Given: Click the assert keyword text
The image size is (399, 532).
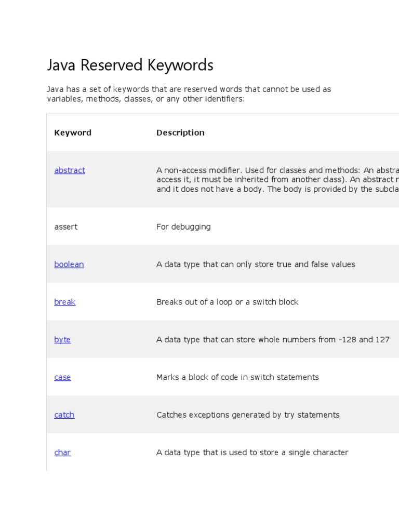Looking at the screenshot, I should click(65, 227).
